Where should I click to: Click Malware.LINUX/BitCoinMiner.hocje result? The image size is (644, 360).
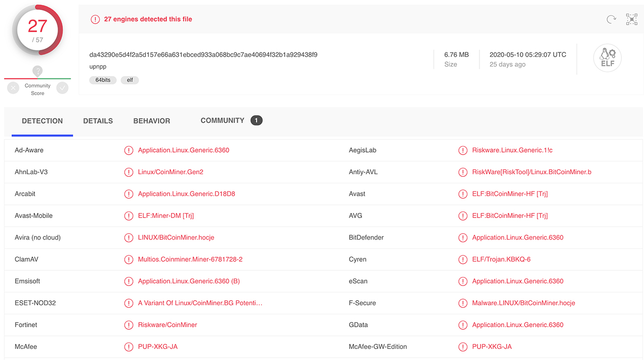pos(523,303)
